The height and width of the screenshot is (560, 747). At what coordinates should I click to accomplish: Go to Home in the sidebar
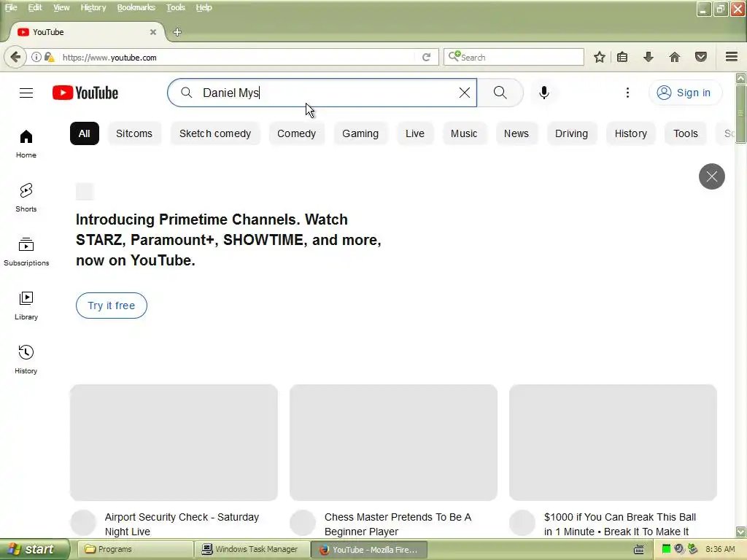26,144
